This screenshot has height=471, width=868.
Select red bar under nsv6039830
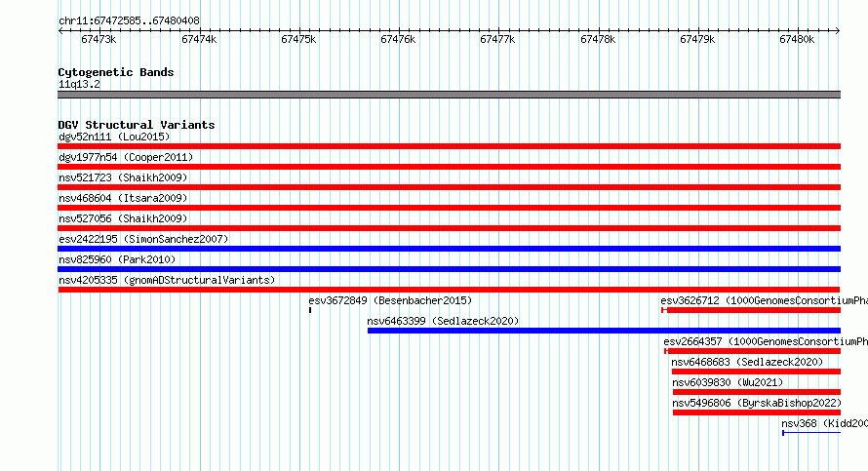[x=757, y=392]
